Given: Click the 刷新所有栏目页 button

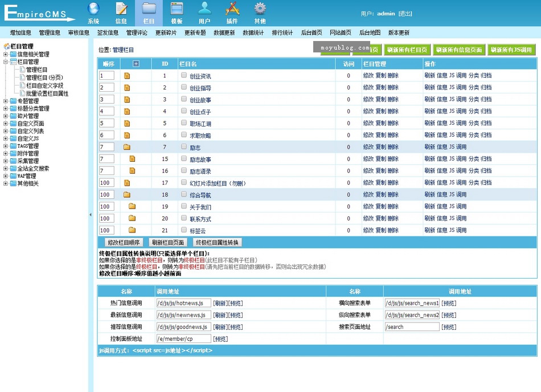Looking at the screenshot, I should coord(407,50).
